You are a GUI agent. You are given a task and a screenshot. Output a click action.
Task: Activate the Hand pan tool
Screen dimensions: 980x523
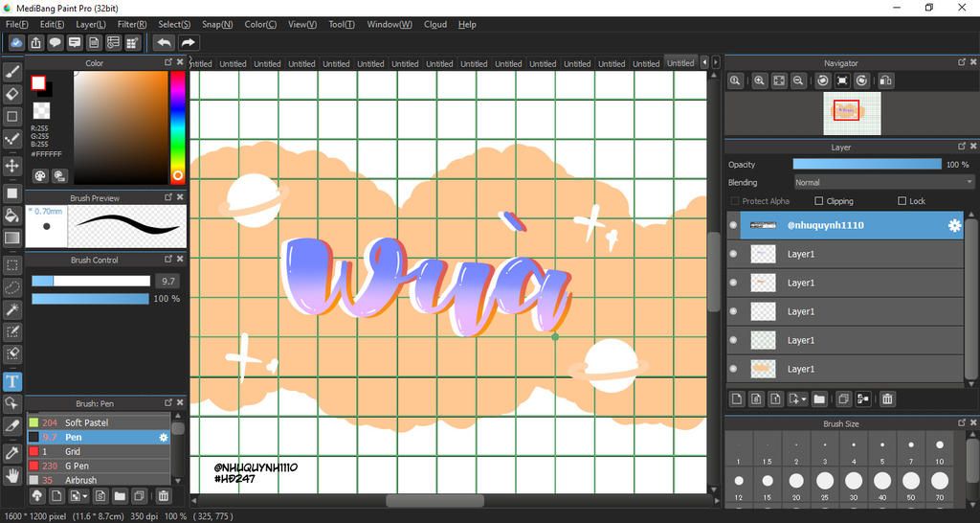click(11, 475)
